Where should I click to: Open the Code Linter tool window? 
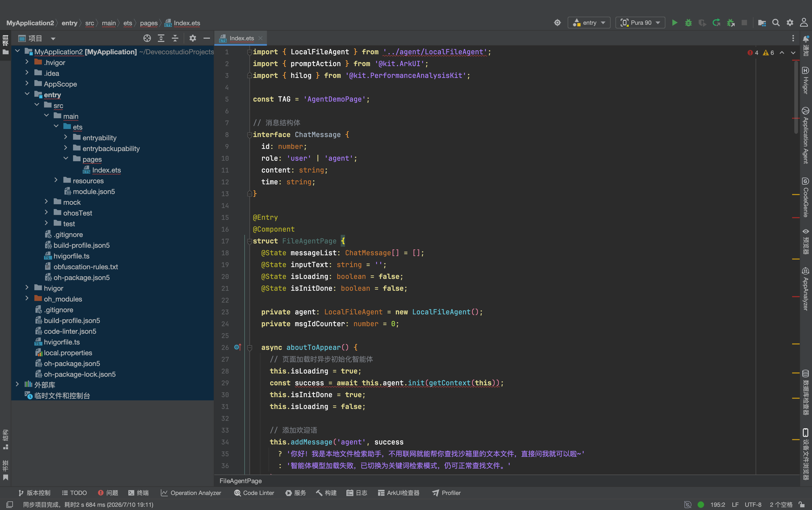point(254,493)
